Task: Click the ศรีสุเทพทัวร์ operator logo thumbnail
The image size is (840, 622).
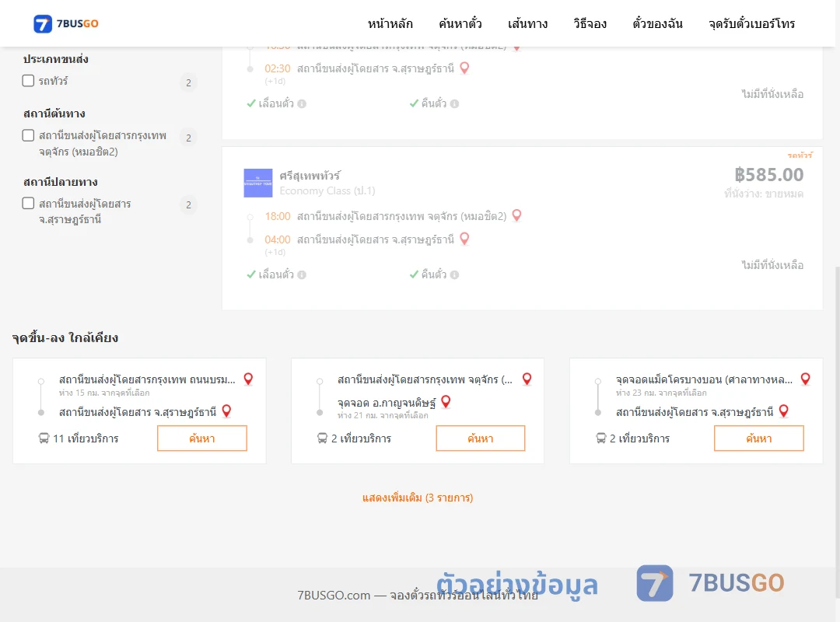Action: pos(258,183)
